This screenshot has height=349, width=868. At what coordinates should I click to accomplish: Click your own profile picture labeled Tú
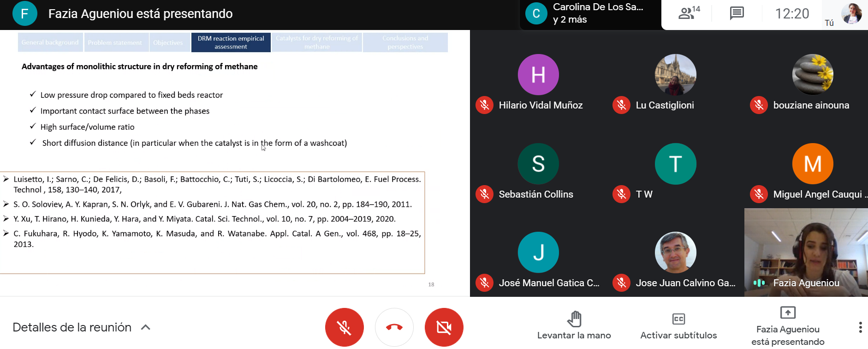tap(851, 13)
